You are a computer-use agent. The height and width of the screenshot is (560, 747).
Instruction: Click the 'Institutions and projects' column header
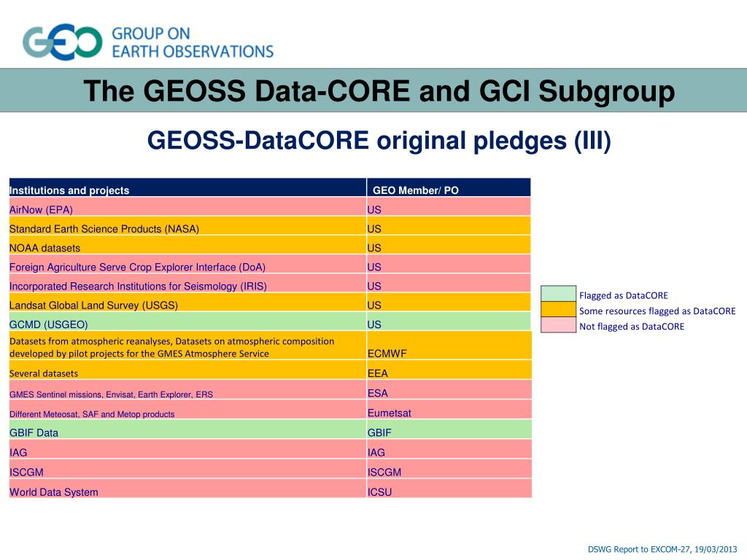(x=187, y=187)
